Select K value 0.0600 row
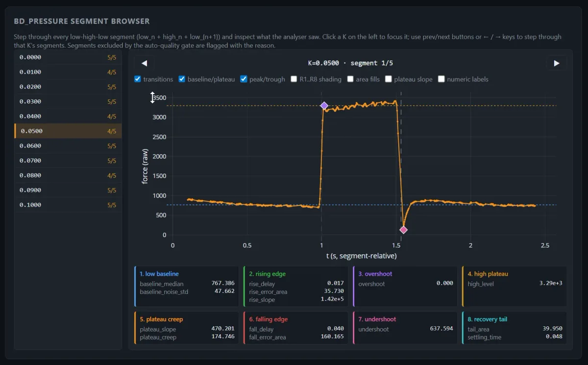This screenshot has height=365, width=588. coord(68,146)
